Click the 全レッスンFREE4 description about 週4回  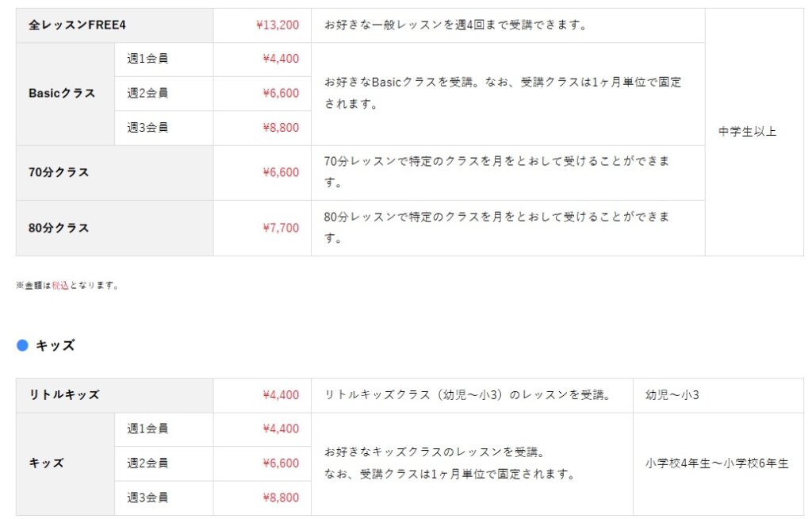pos(455,25)
